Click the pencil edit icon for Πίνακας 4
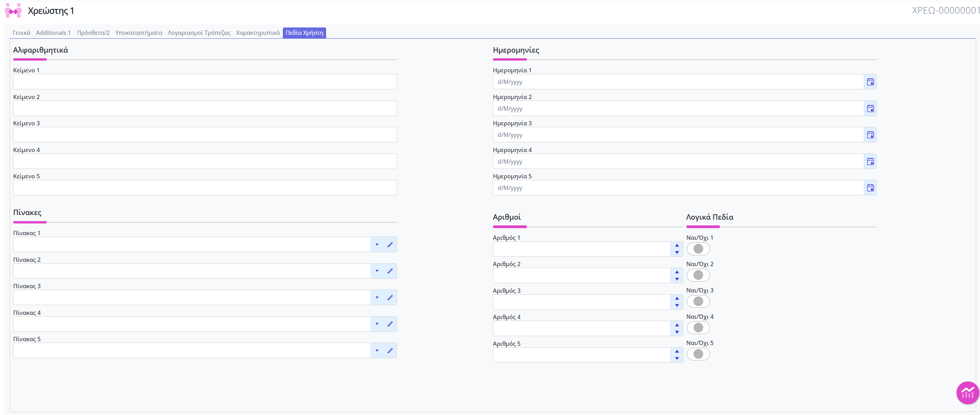This screenshot has width=980, height=415. (390, 324)
